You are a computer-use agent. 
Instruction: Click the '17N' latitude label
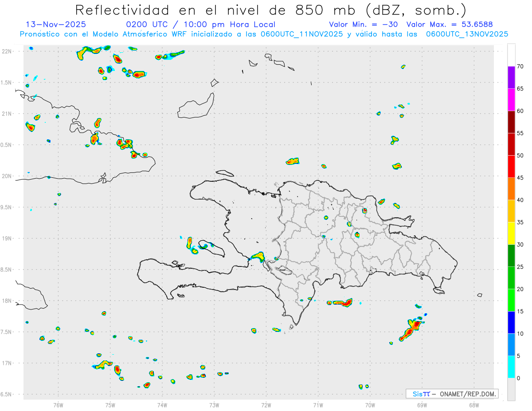tap(7, 363)
